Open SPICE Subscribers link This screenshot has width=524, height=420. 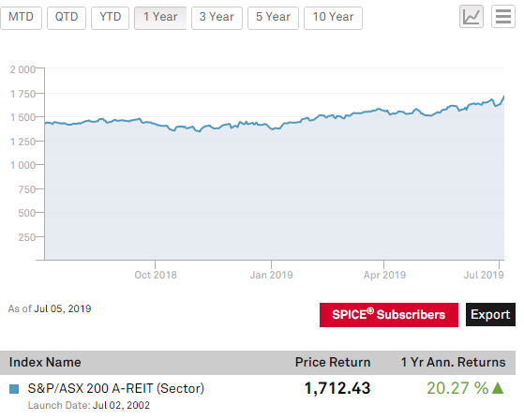389,315
